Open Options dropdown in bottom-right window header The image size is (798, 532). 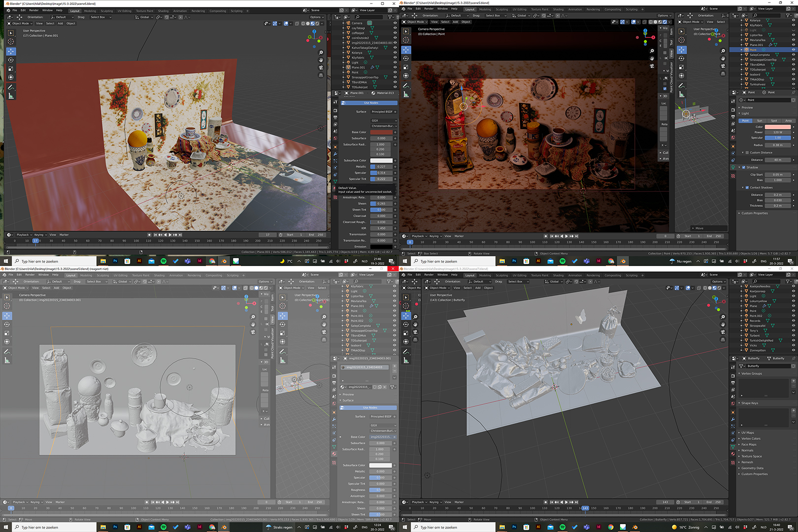718,282
